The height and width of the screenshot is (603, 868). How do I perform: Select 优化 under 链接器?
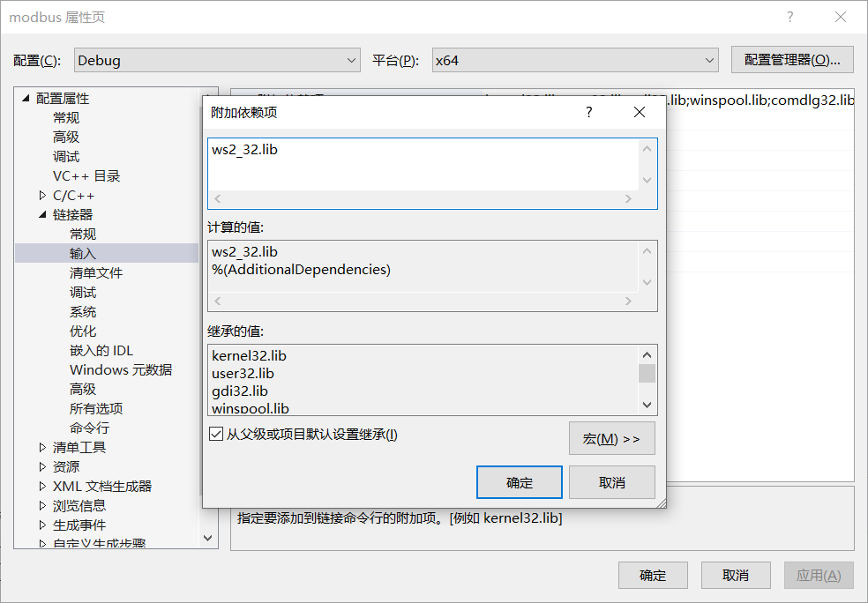pos(83,331)
